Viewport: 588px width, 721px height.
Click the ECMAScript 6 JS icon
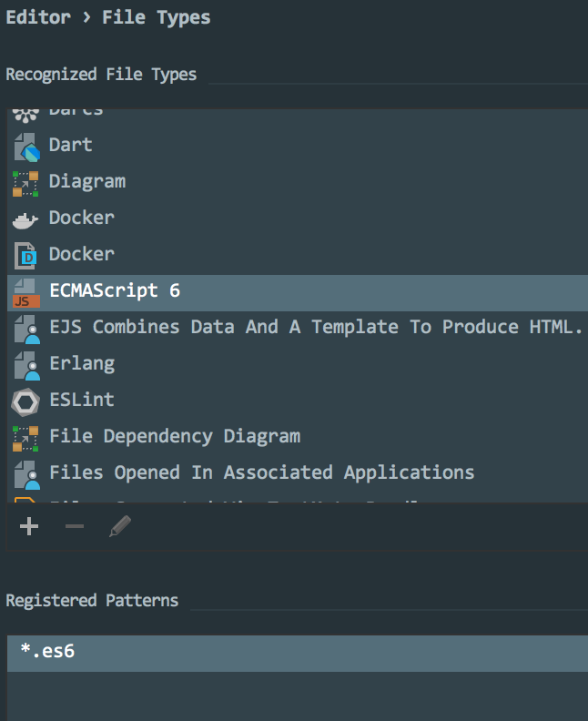coord(25,292)
